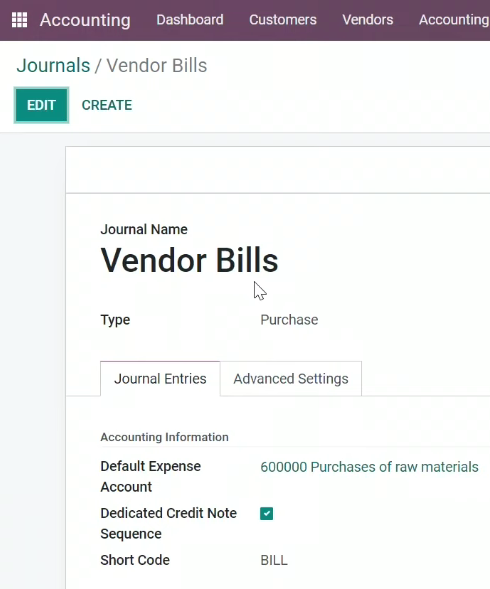490x589 pixels.
Task: Click the BILL short code value
Action: point(274,560)
